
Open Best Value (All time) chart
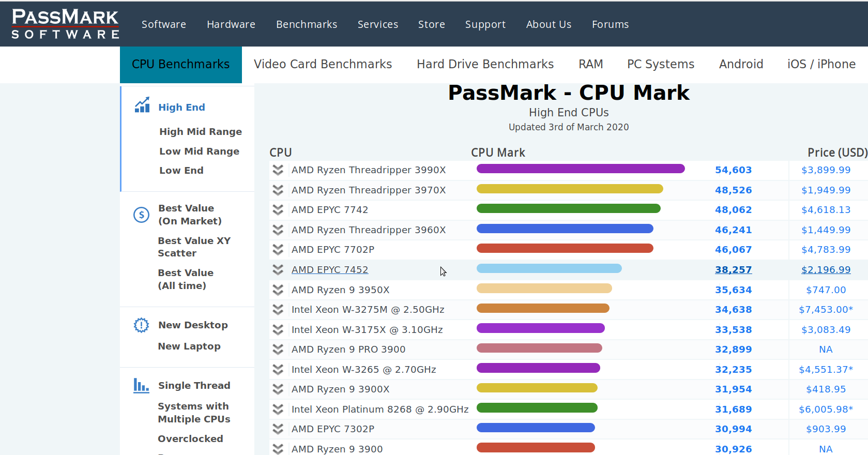pos(186,279)
